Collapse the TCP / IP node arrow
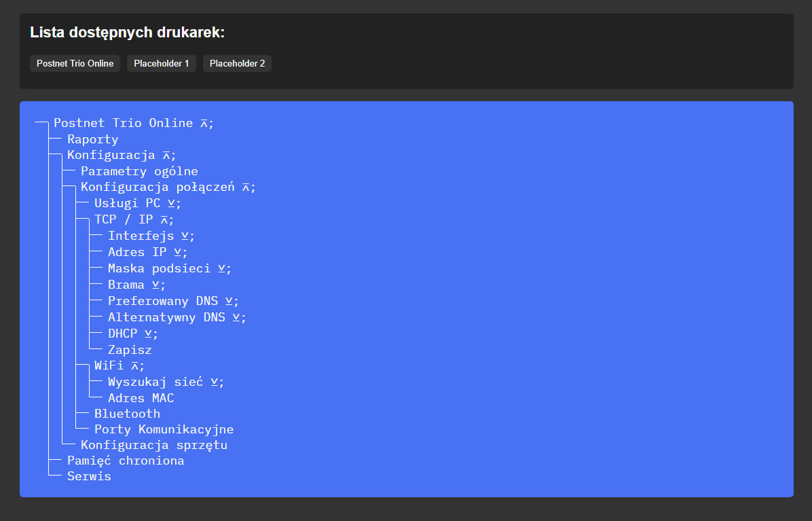The image size is (812, 521). point(164,220)
